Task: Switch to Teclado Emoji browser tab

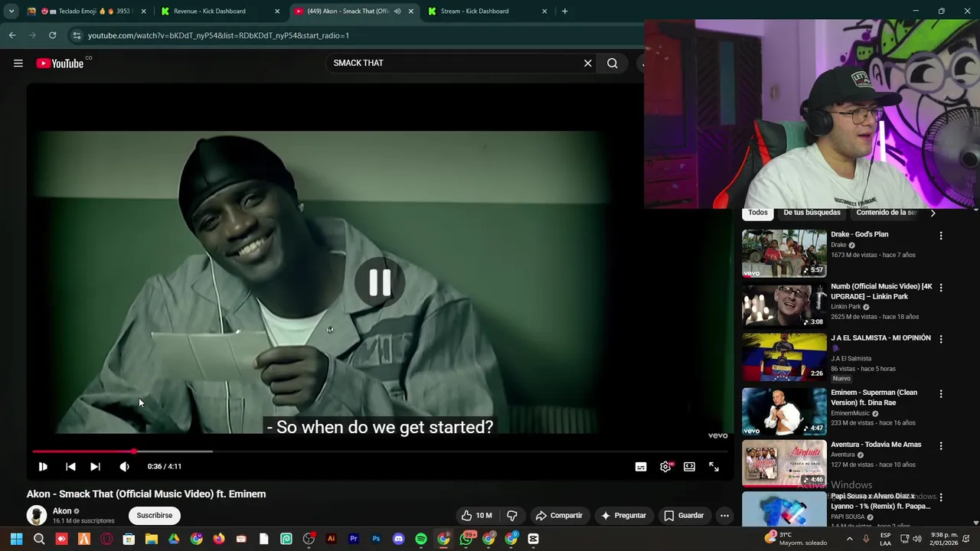Action: pos(87,11)
